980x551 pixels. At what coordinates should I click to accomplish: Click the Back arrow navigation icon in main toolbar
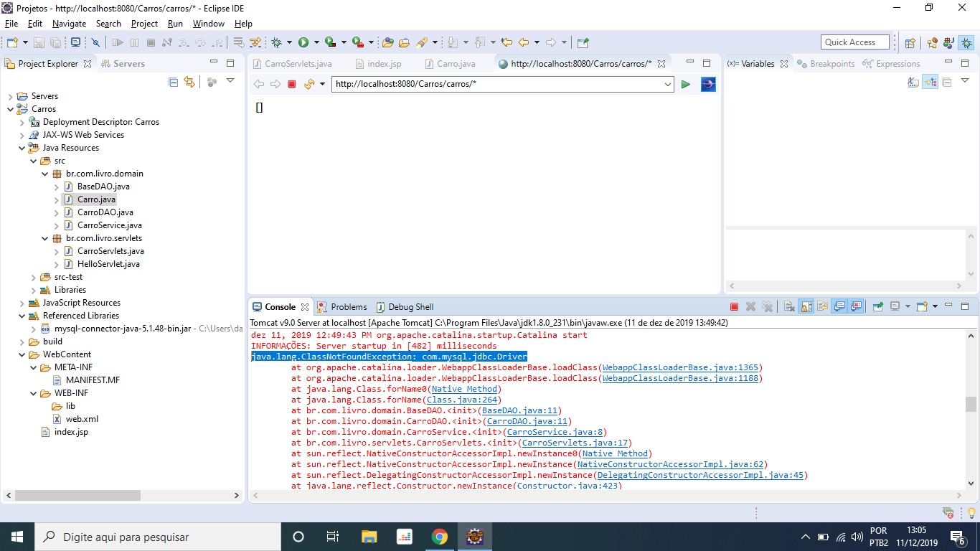click(x=524, y=42)
